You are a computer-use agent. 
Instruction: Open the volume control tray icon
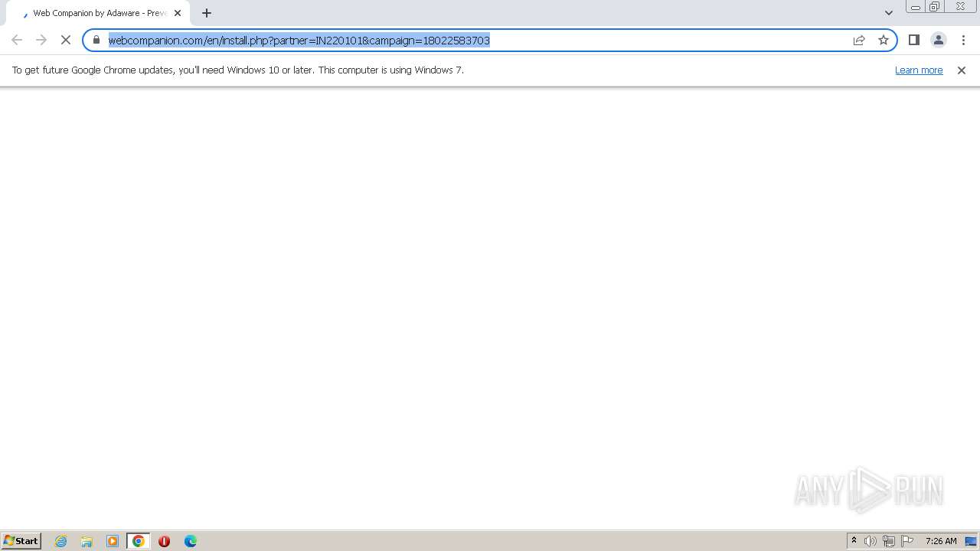[871, 541]
